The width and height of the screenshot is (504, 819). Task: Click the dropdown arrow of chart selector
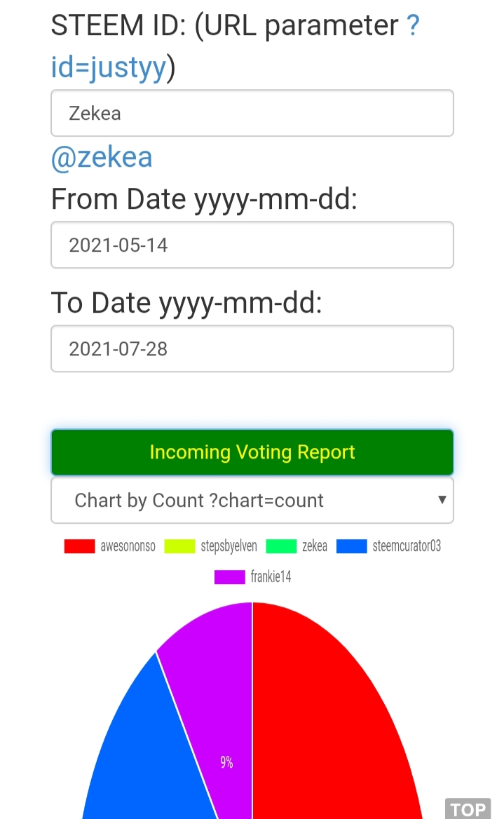tap(442, 500)
